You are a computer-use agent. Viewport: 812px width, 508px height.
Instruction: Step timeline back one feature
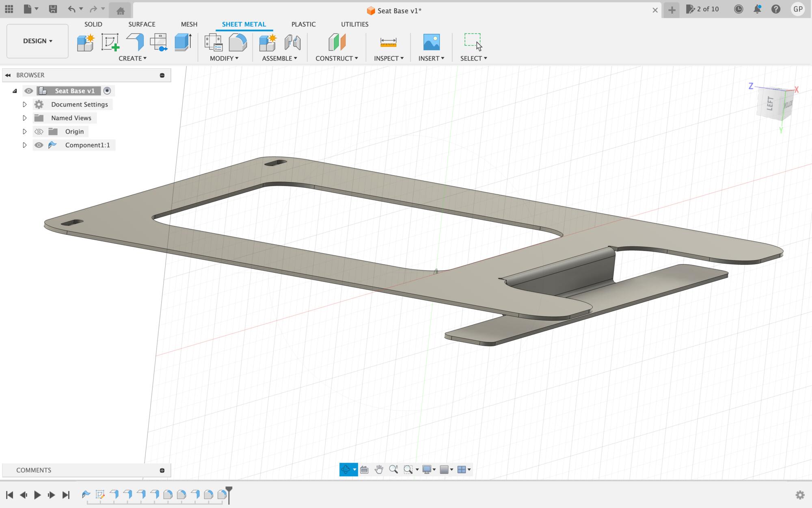(x=24, y=495)
